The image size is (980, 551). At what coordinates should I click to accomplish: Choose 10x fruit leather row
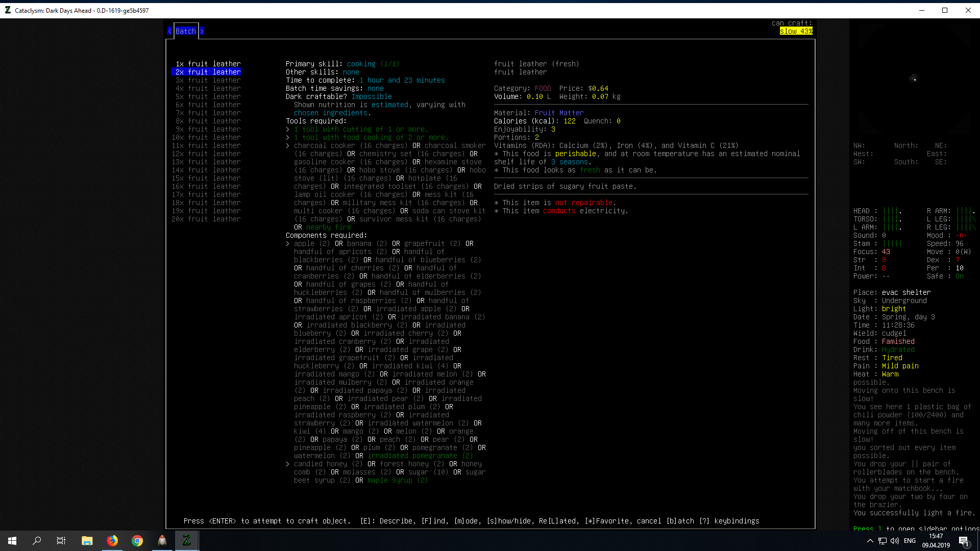[206, 137]
